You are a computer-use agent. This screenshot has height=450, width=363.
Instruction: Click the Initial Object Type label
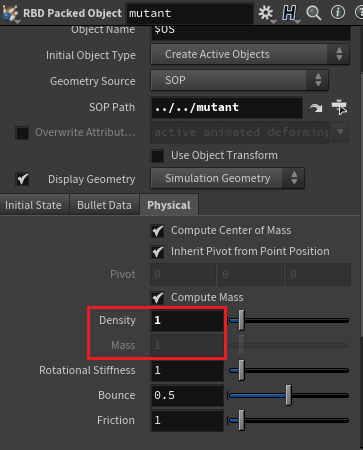[x=91, y=55]
